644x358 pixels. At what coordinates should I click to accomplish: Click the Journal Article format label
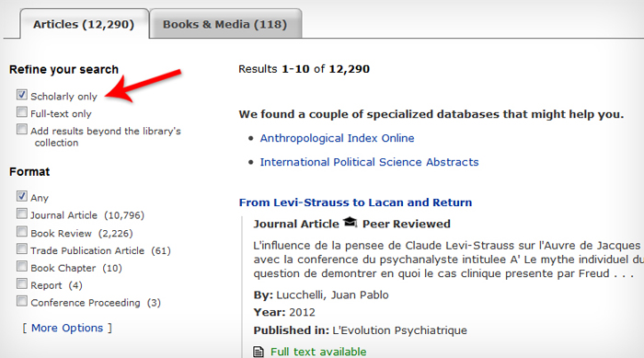pos(295,224)
